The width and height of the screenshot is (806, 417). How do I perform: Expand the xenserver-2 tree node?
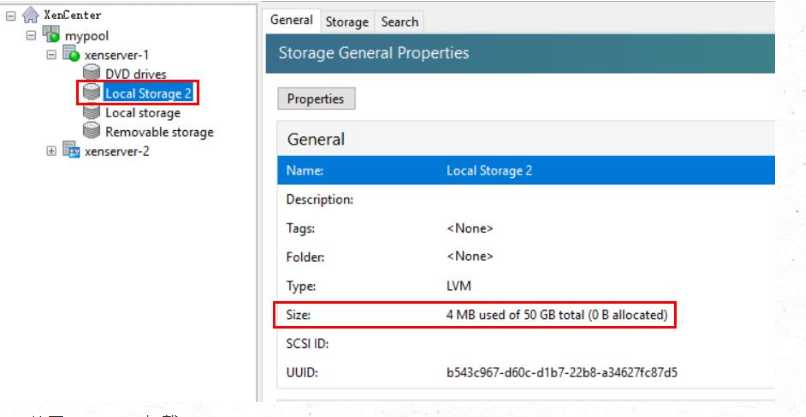pyautogui.click(x=51, y=151)
